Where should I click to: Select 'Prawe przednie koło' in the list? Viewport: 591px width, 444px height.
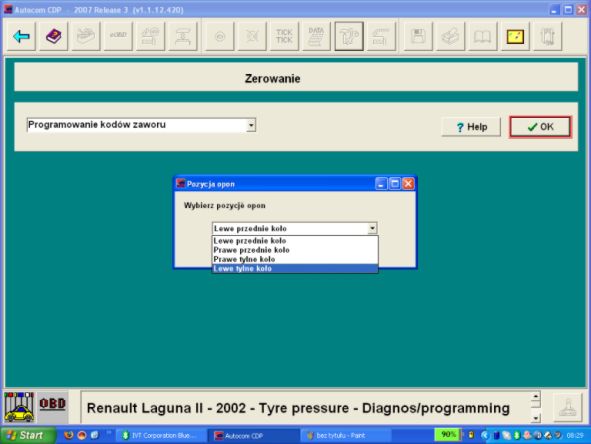(295, 250)
